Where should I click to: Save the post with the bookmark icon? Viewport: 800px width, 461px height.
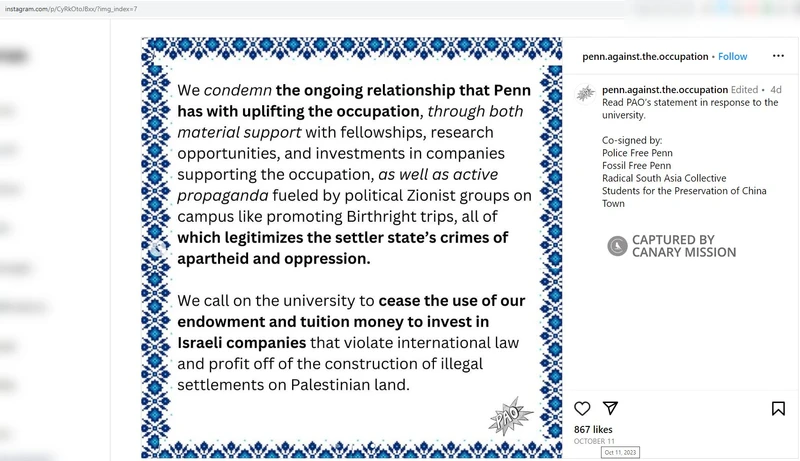tap(778, 408)
